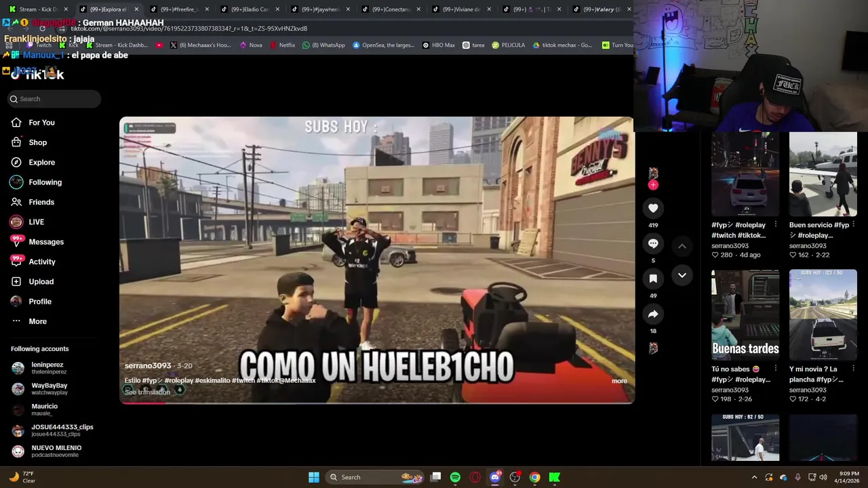Click the taskbar Search box

click(374, 477)
